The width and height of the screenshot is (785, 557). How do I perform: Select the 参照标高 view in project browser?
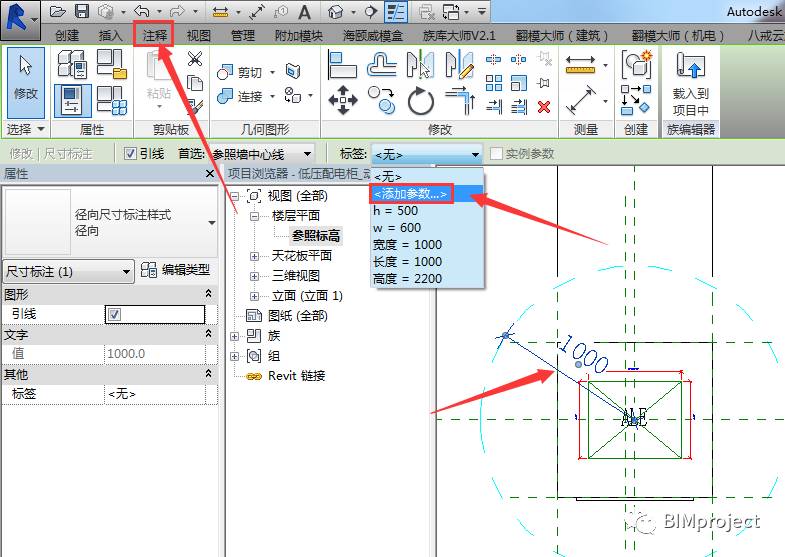click(316, 236)
